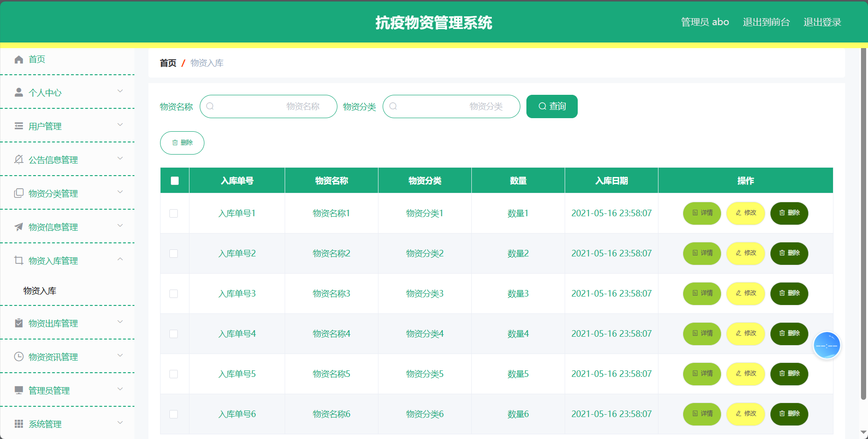The width and height of the screenshot is (868, 439).
Task: Click 首页 in the breadcrumb
Action: 168,63
